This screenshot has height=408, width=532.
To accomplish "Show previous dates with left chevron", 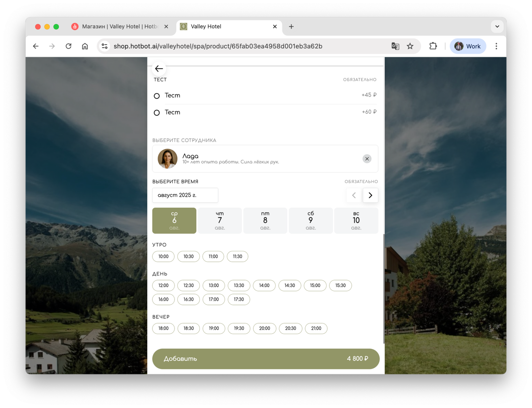I will coord(354,195).
